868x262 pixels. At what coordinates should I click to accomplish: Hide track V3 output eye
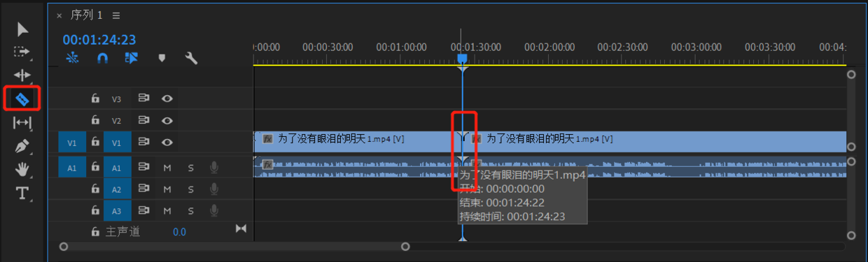click(167, 99)
